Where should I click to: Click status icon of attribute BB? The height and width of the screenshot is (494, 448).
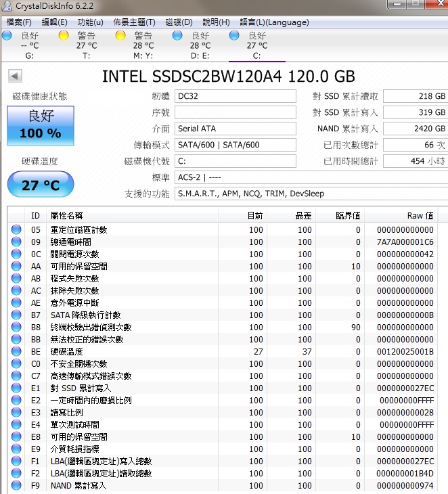click(x=16, y=339)
